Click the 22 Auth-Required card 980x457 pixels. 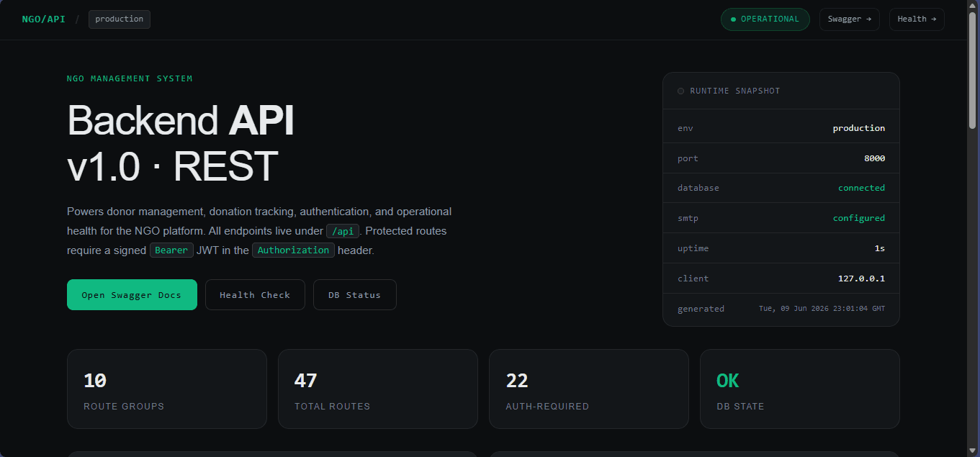[x=589, y=389]
